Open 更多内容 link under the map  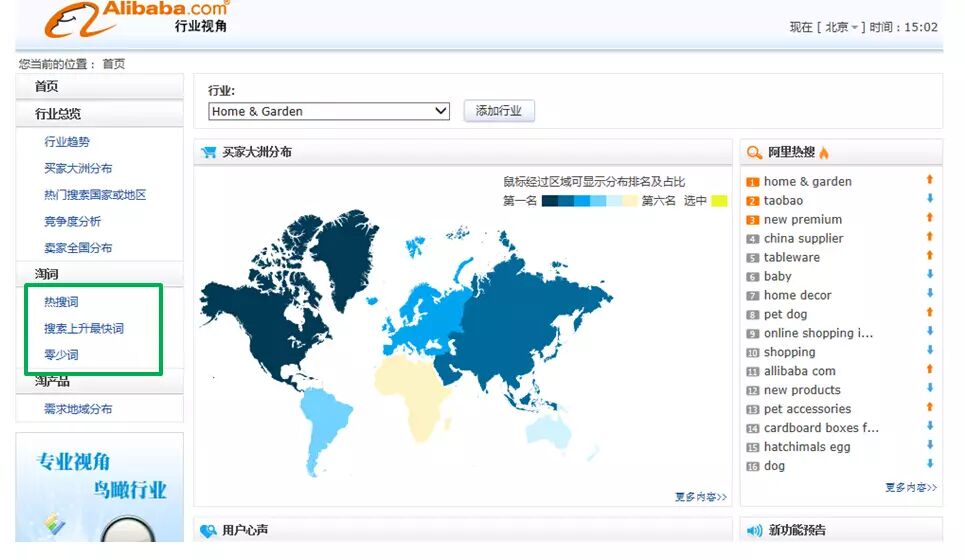(x=701, y=497)
